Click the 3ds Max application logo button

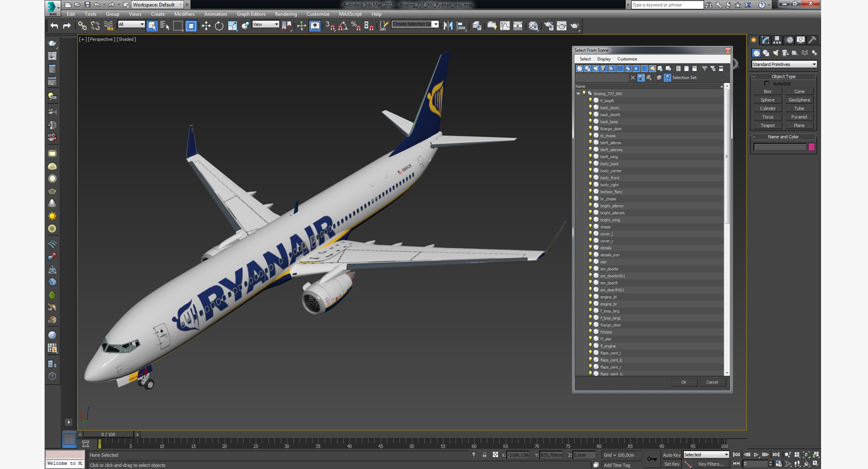53,8
